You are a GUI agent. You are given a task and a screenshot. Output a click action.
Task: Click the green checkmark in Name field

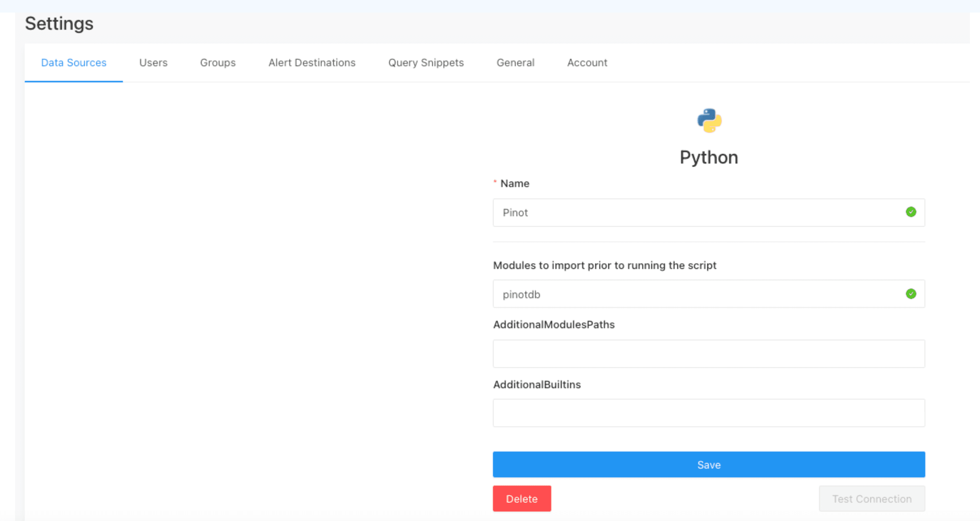pos(911,212)
